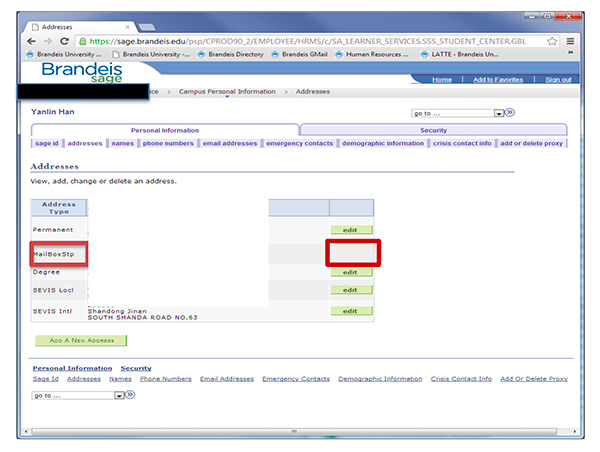600x452 pixels.
Task: Click footer Sage Id link
Action: coord(46,379)
